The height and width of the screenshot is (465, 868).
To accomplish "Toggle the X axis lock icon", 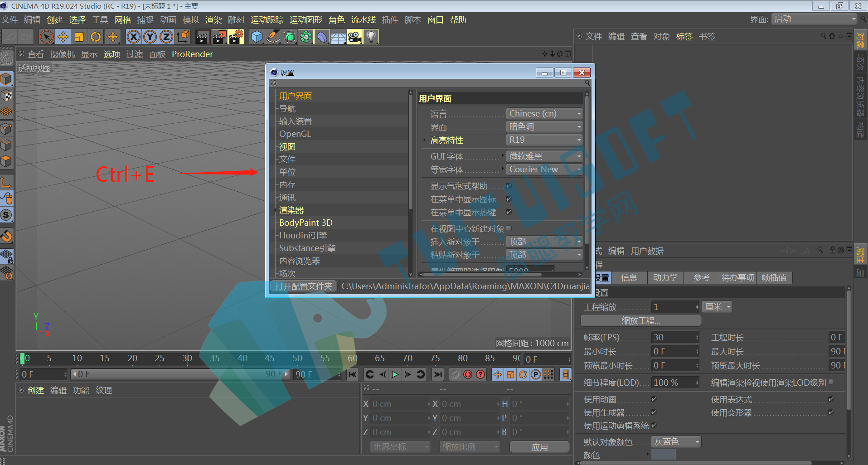I will coord(134,37).
